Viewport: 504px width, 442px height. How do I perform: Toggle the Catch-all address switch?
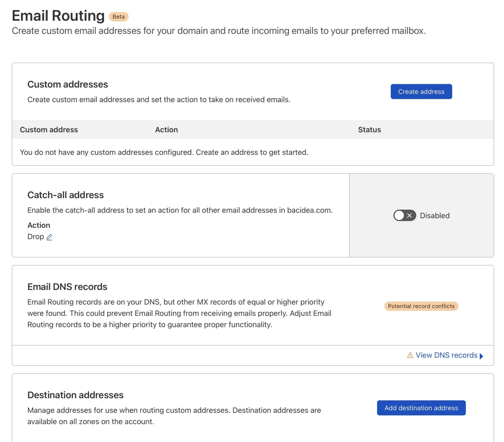click(x=404, y=215)
